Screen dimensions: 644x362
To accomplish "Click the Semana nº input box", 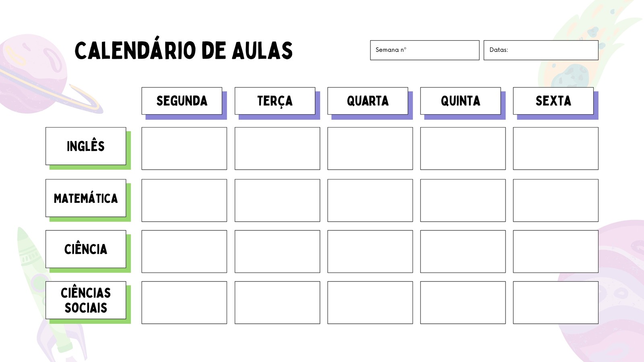I will coord(425,50).
